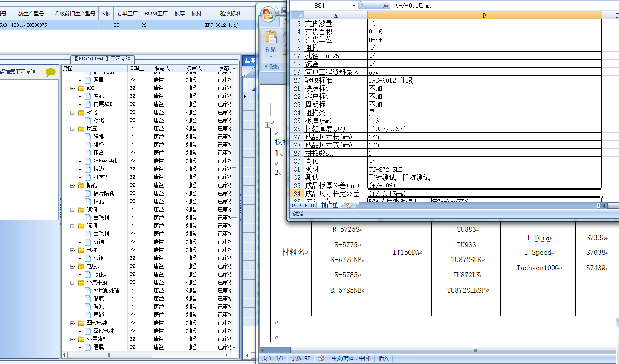Click the 曝光 document icon
Image resolution: width=619 pixels, height=364 pixels.
(88, 307)
